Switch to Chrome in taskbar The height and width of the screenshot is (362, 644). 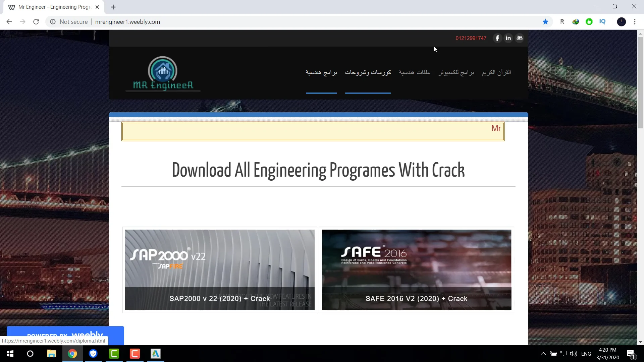point(72,354)
